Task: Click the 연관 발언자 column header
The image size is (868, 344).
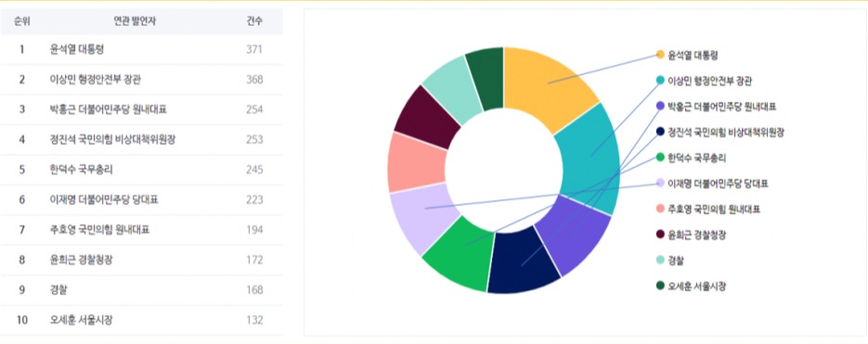Action: pos(131,21)
